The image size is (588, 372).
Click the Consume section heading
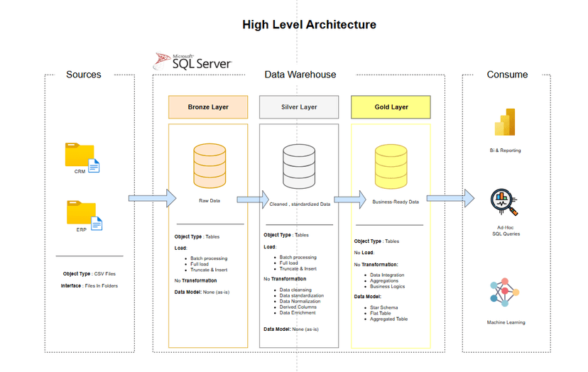[x=507, y=75]
